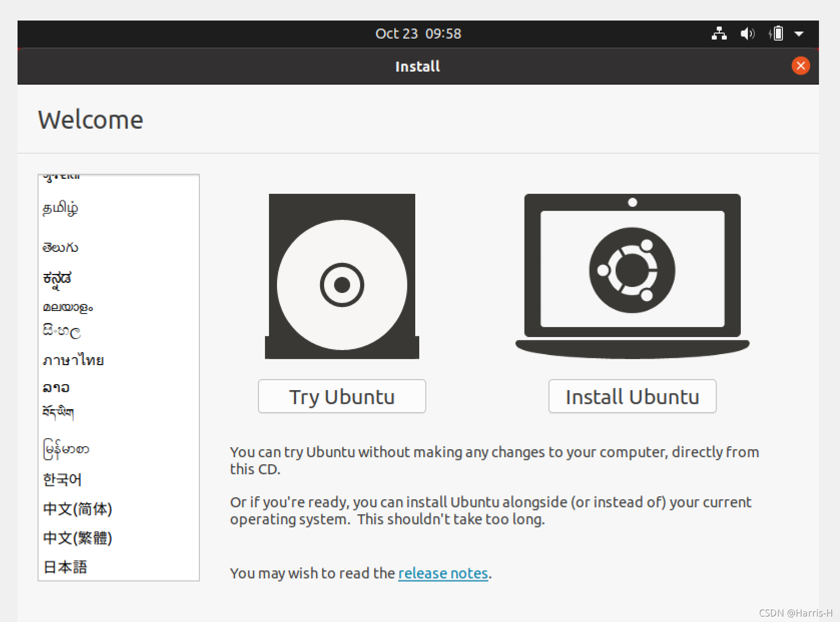Select the Burmese language entry
The width and height of the screenshot is (840, 622).
[119, 449]
